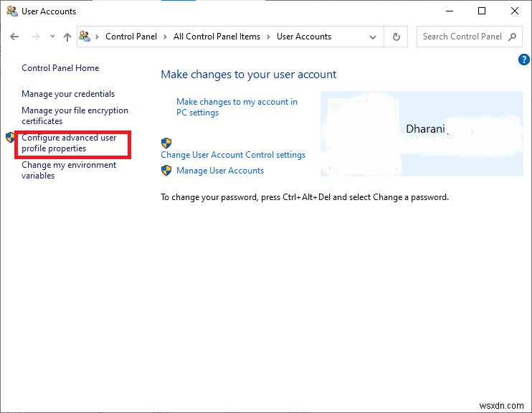Image resolution: width=532 pixels, height=413 pixels.
Task: Click the search magnifier icon
Action: 512,37
